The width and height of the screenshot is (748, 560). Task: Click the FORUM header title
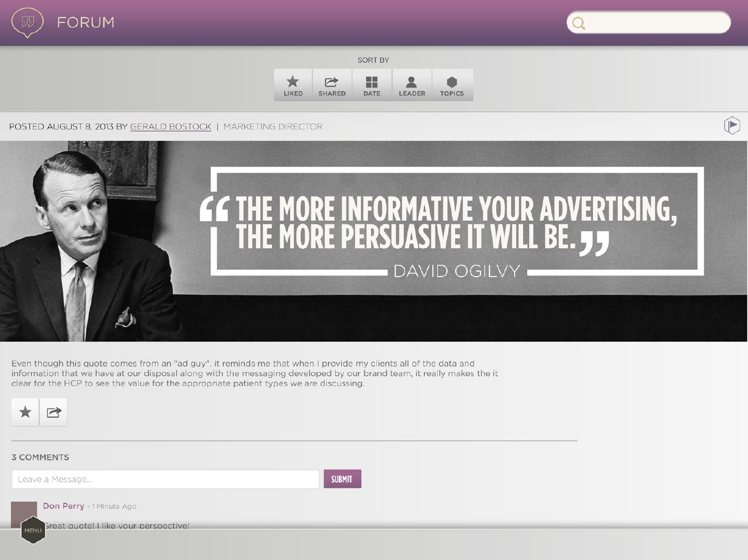[85, 22]
